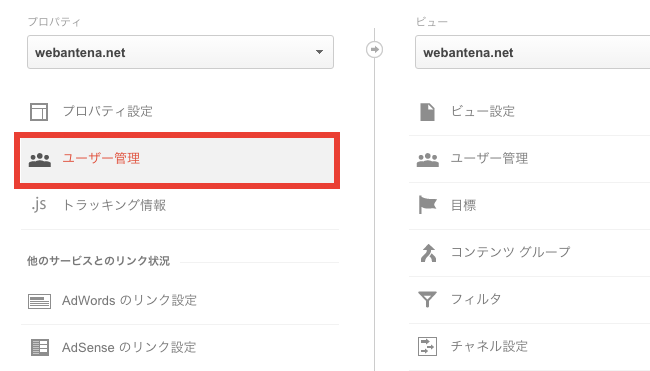The height and width of the screenshot is (371, 650).
Task: Open the view webantena.net dropdown
Action: tap(532, 52)
